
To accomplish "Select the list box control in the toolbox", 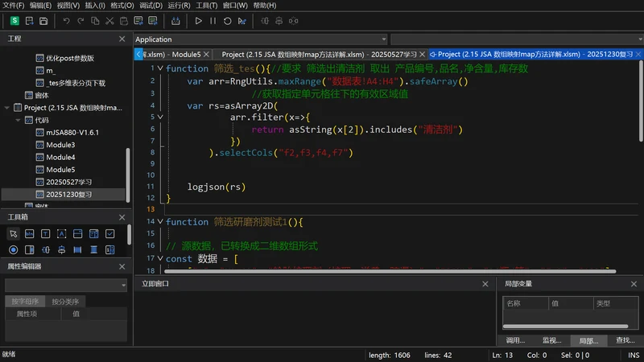I will 93,234.
